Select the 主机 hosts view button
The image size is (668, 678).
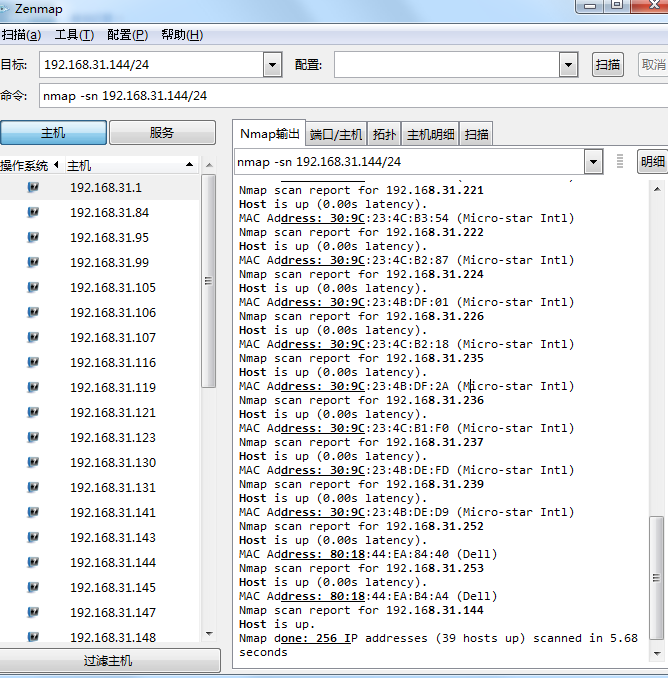pyautogui.click(x=53, y=132)
